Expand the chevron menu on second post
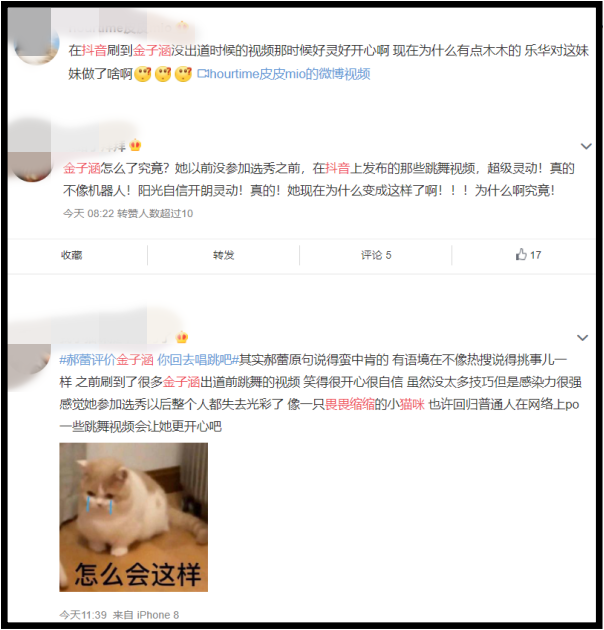 [586, 146]
